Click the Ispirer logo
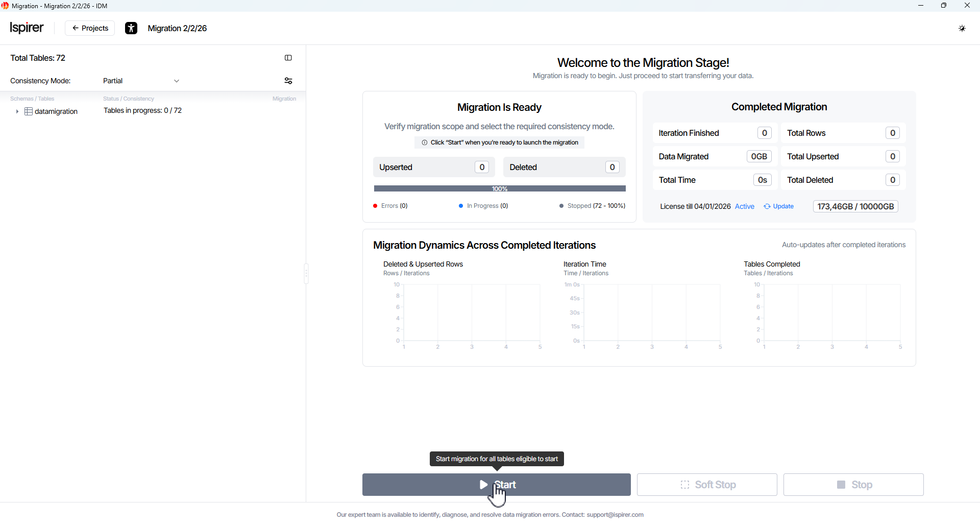This screenshot has width=980, height=527. click(x=27, y=28)
